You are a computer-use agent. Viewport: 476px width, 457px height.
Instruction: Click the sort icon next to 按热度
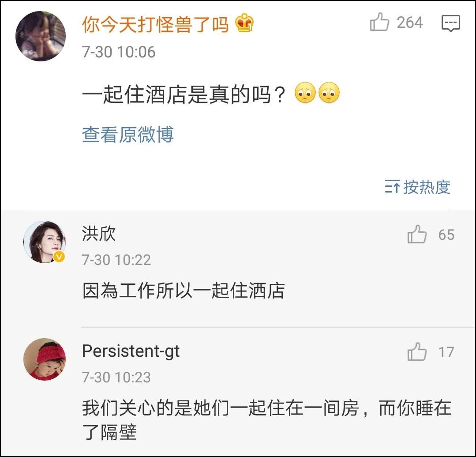(392, 187)
